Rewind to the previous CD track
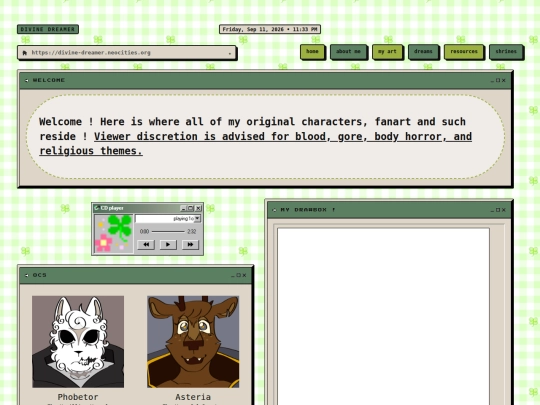The image size is (540, 405). tap(146, 245)
